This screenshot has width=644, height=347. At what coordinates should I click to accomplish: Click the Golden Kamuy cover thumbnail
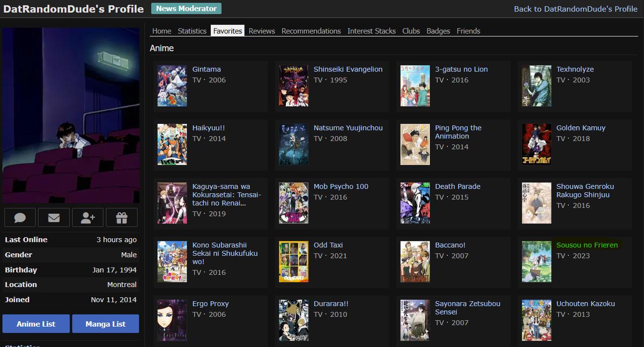click(536, 145)
